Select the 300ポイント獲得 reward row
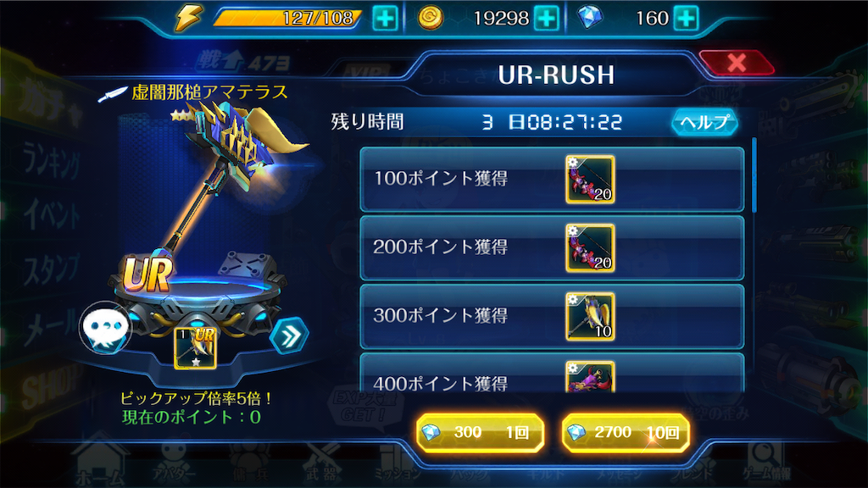This screenshot has width=868, height=488. tap(552, 317)
